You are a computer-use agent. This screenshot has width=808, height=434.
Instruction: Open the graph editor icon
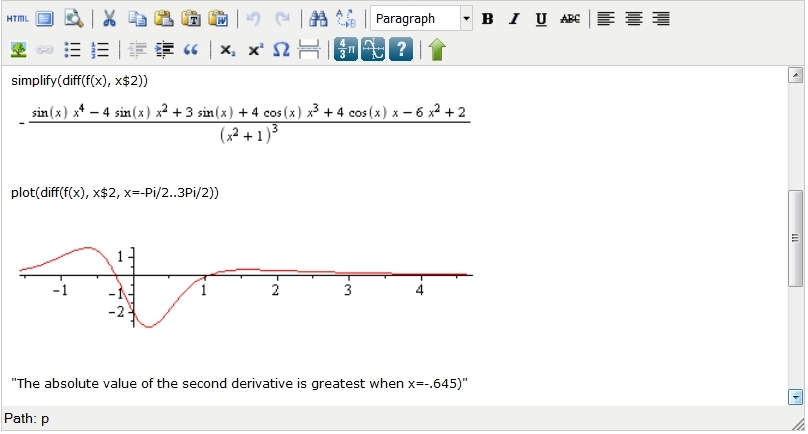[x=373, y=49]
